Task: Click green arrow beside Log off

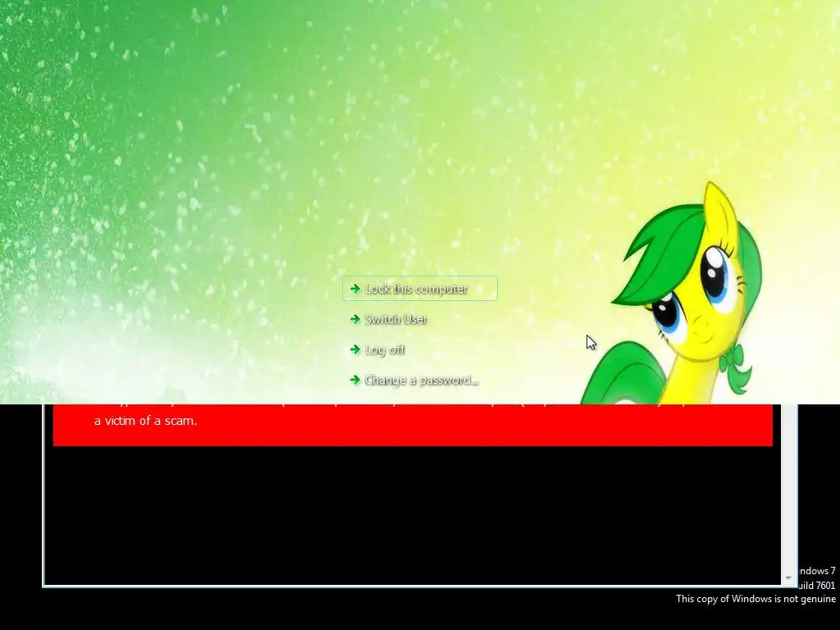Action: point(354,349)
